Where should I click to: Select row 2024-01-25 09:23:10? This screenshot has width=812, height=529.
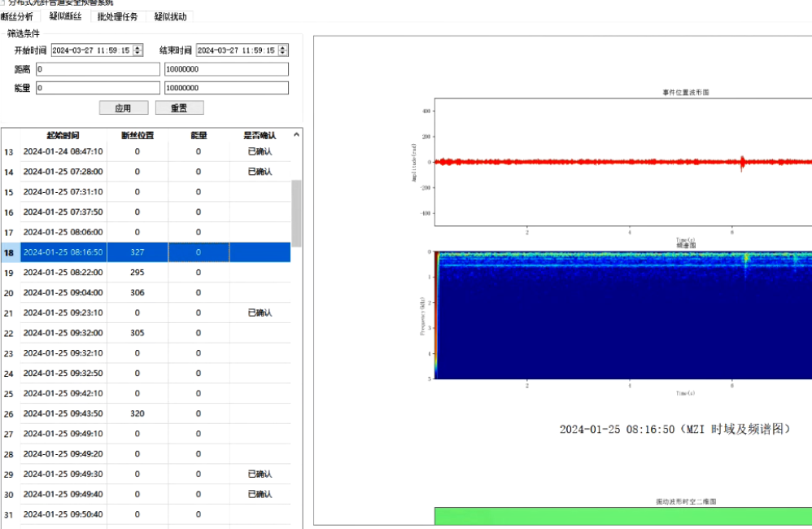pyautogui.click(x=146, y=313)
